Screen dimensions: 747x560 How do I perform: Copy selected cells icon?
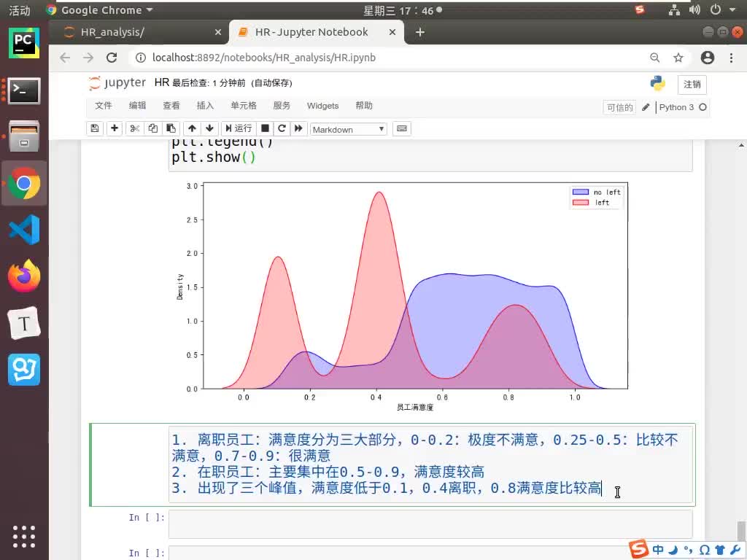(x=153, y=128)
